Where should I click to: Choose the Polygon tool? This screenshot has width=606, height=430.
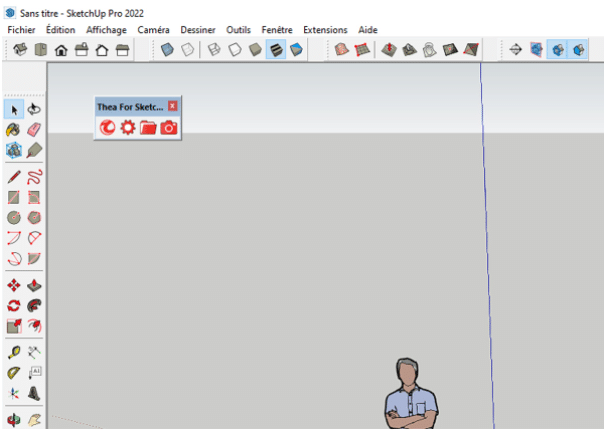coord(34,218)
